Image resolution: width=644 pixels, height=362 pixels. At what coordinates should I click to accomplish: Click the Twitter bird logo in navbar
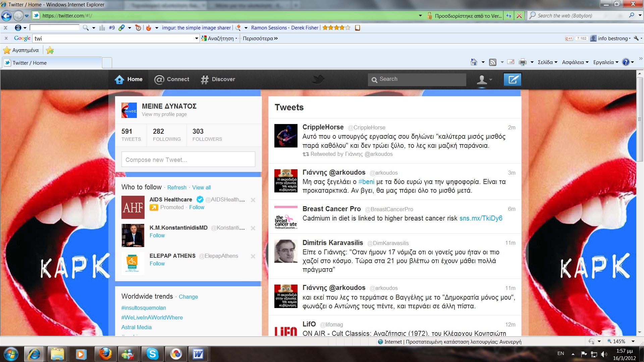318,79
